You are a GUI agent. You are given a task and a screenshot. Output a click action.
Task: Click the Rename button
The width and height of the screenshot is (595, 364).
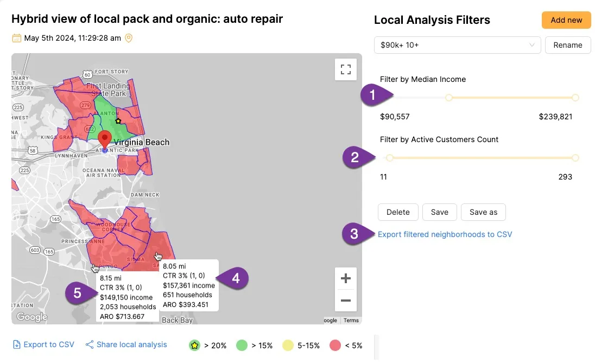click(x=567, y=45)
